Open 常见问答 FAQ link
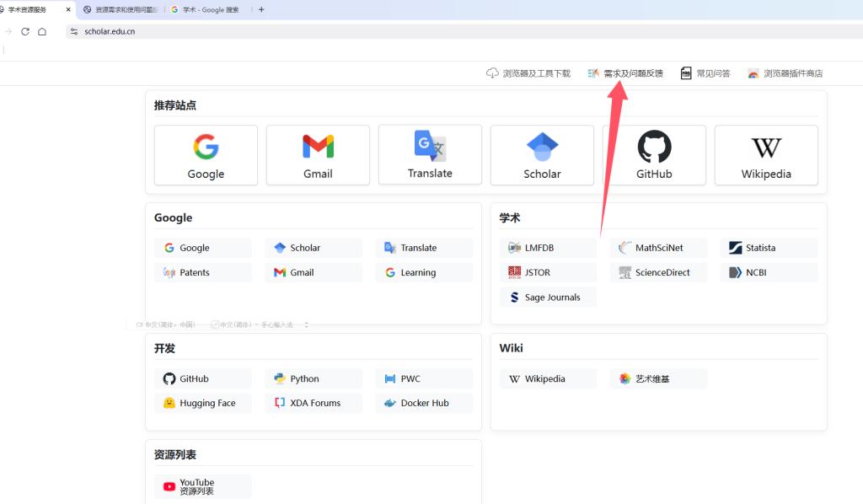 pos(705,73)
